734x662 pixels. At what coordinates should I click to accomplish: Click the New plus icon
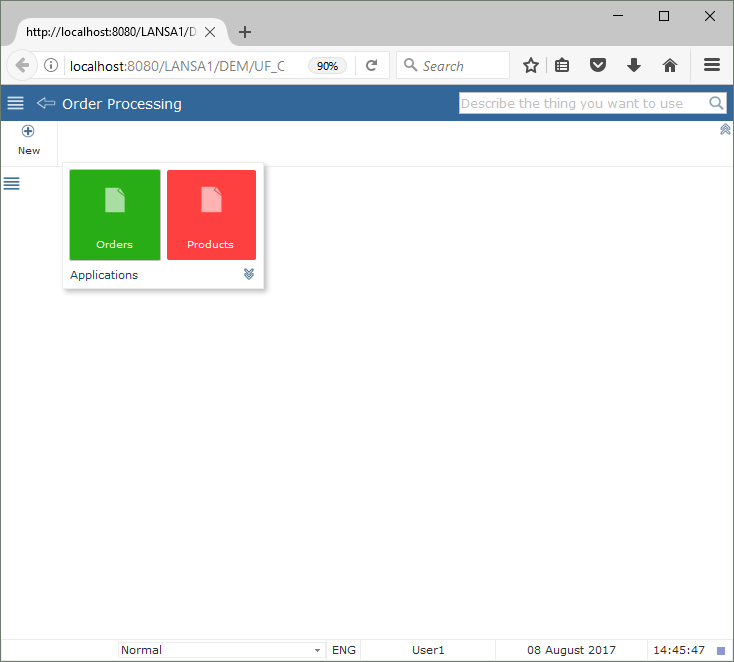(28, 131)
